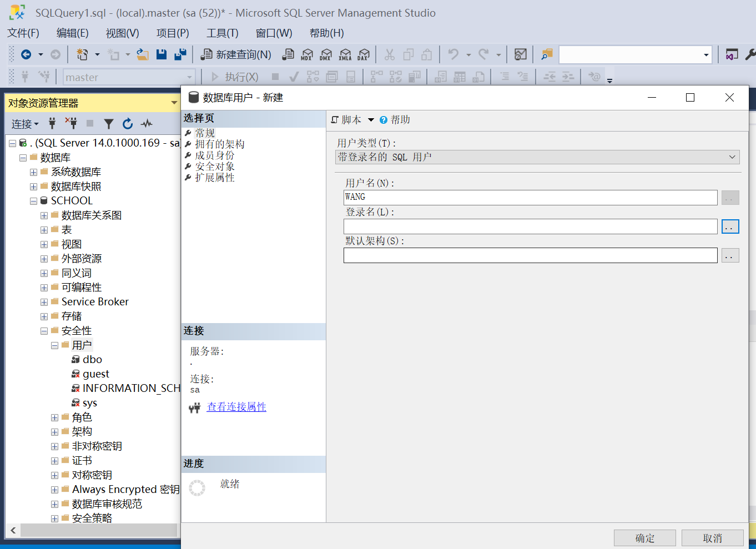Click the new project icon in toolbar
The image size is (756, 549).
point(82,54)
